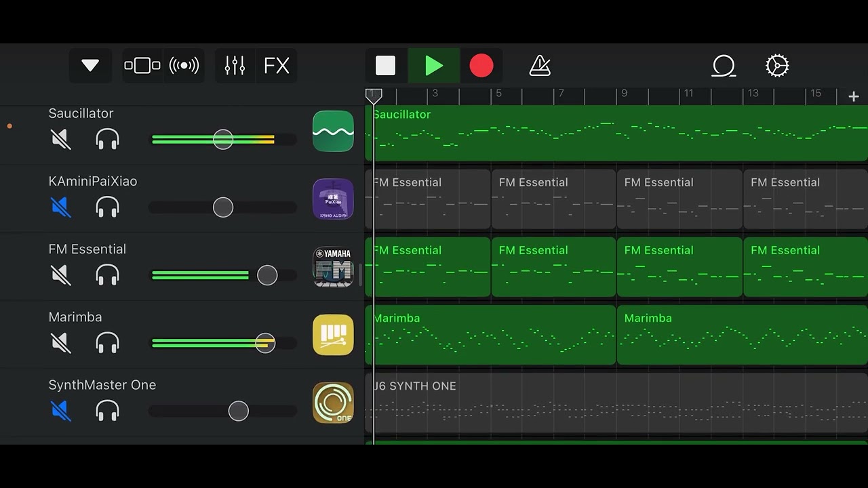868x488 pixels.
Task: Click bar 13 on the ruler
Action: click(753, 94)
